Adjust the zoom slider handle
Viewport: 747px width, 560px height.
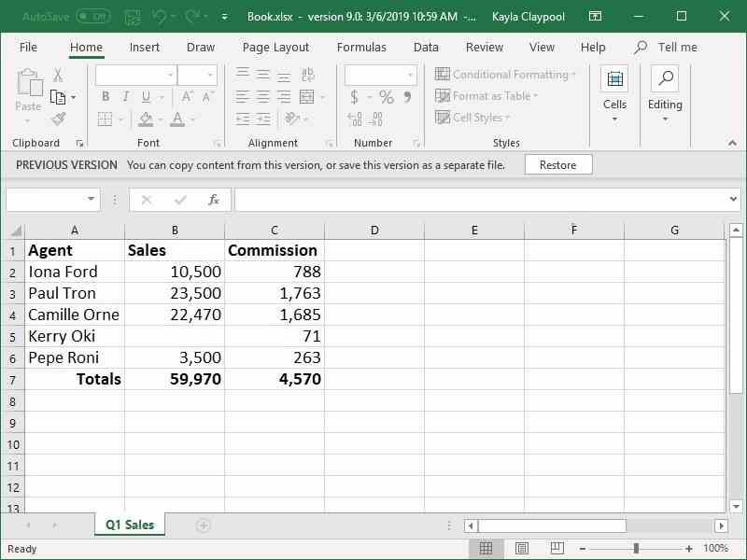[x=636, y=549]
